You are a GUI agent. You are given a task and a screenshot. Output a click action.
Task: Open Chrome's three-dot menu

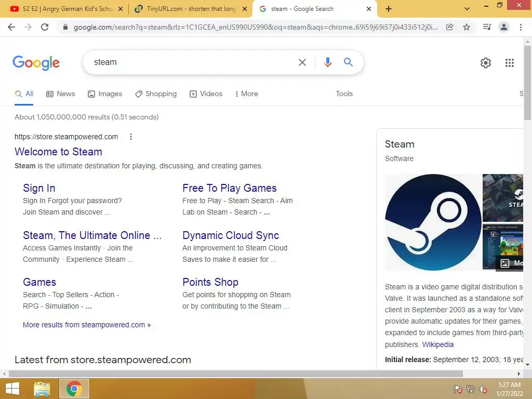(x=521, y=27)
